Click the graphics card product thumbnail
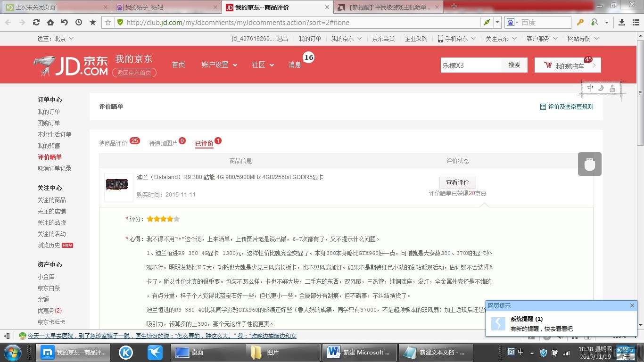 (x=119, y=187)
